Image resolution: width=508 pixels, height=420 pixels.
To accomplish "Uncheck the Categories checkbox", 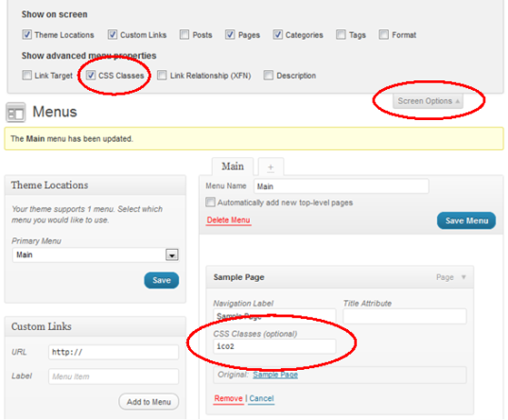I will click(x=278, y=34).
